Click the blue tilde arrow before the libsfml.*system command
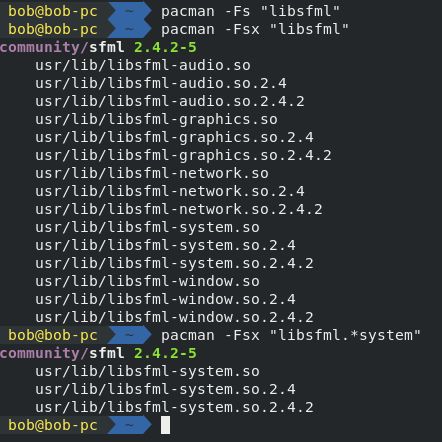Viewport: 442px width, 442px height. (130, 335)
